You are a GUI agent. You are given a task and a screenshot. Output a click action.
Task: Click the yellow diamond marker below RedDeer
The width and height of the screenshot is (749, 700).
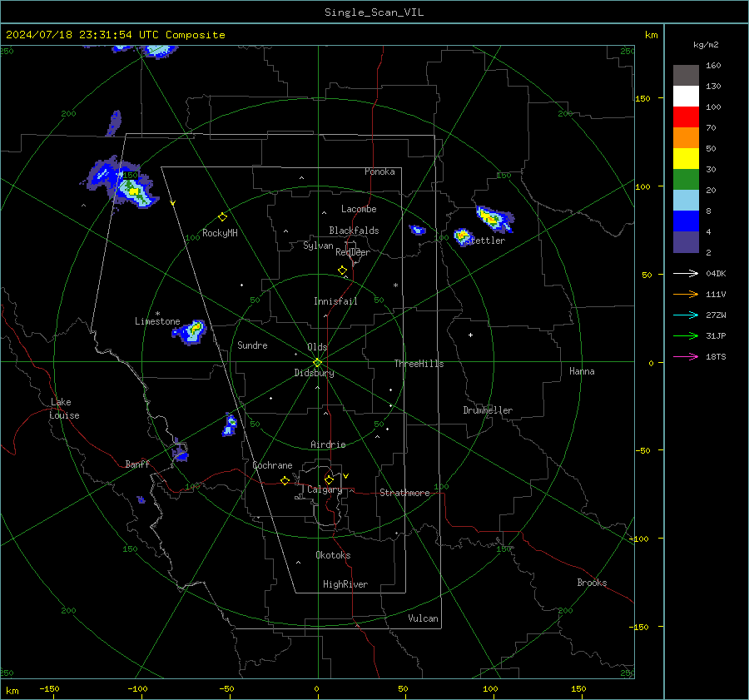click(342, 271)
